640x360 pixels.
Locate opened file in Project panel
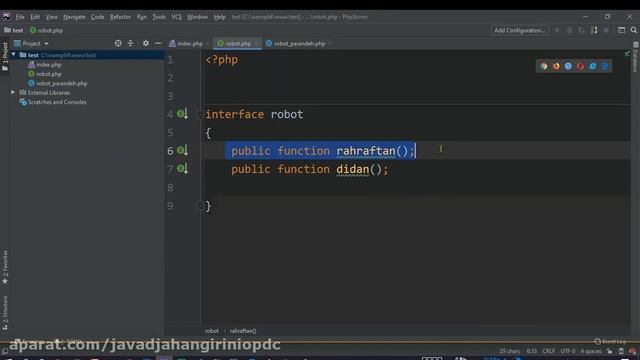(x=118, y=43)
